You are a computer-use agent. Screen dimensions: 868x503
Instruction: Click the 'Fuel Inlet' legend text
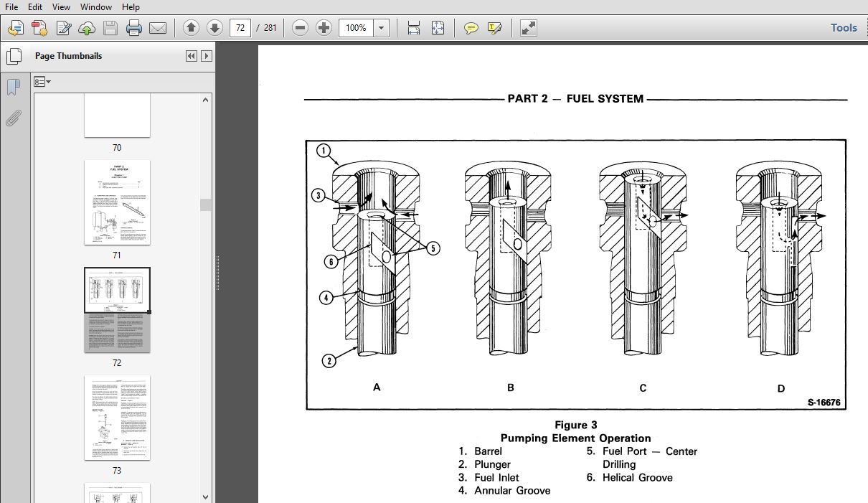496,477
